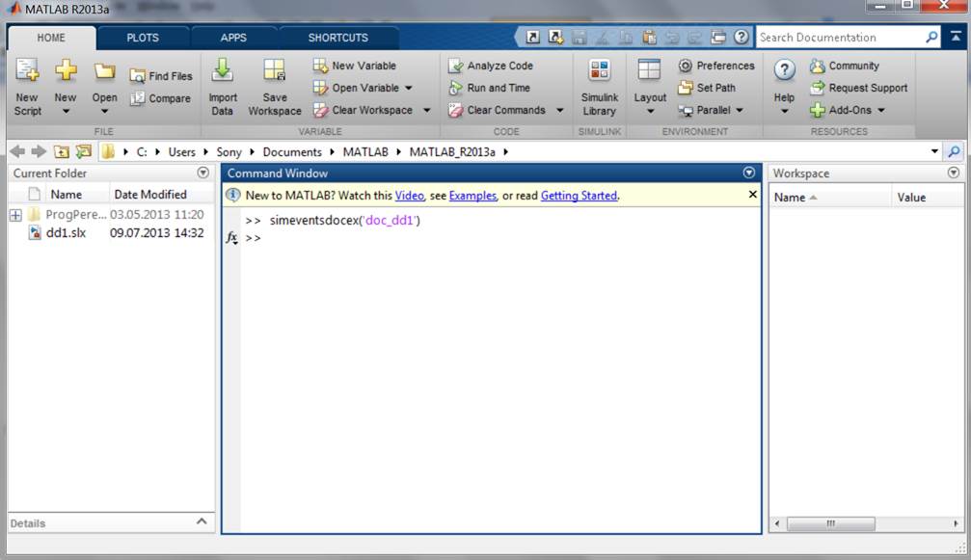Go forward in folder history
Image resolution: width=971 pixels, height=560 pixels.
click(x=39, y=151)
